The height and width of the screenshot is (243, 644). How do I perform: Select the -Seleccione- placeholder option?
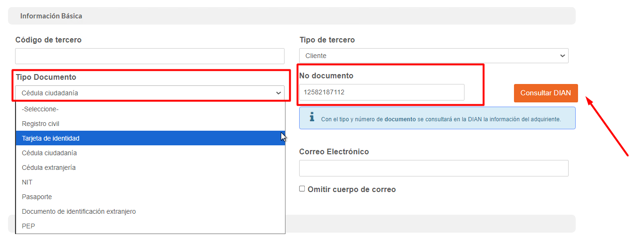click(x=40, y=109)
